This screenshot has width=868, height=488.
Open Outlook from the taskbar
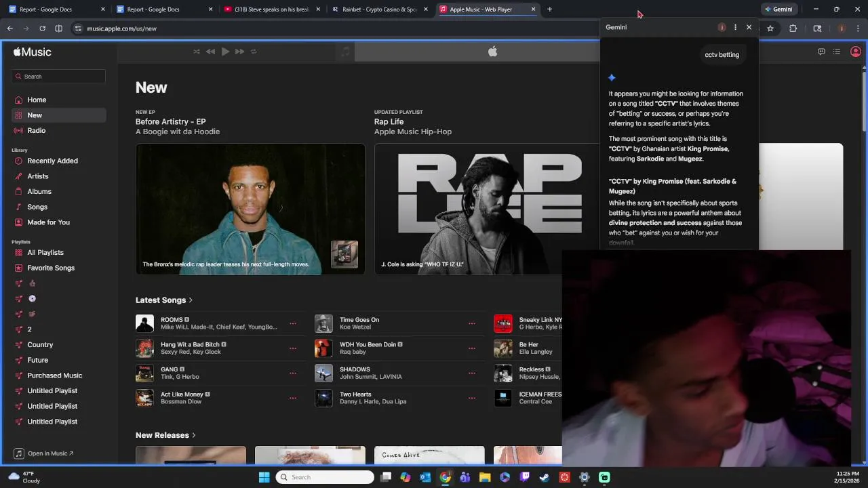pyautogui.click(x=425, y=477)
